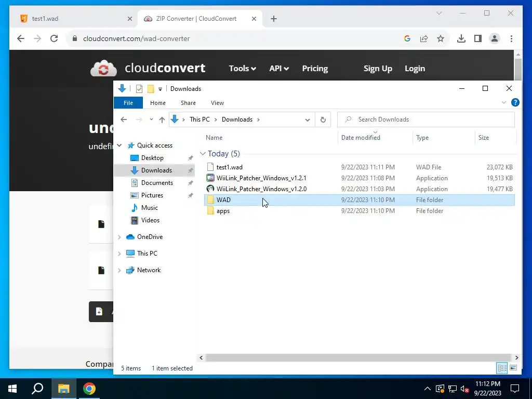Show hidden tray icons chevron
The image size is (532, 399).
[x=428, y=389]
